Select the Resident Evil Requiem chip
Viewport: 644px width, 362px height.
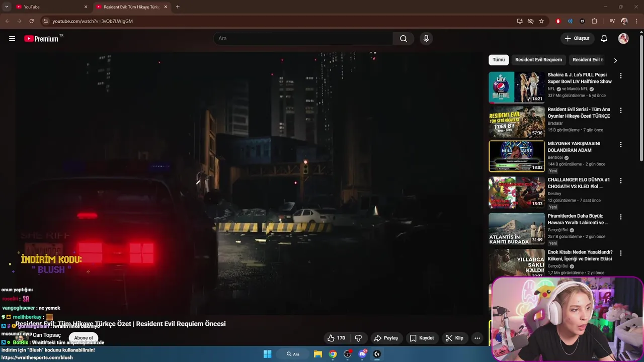click(538, 60)
